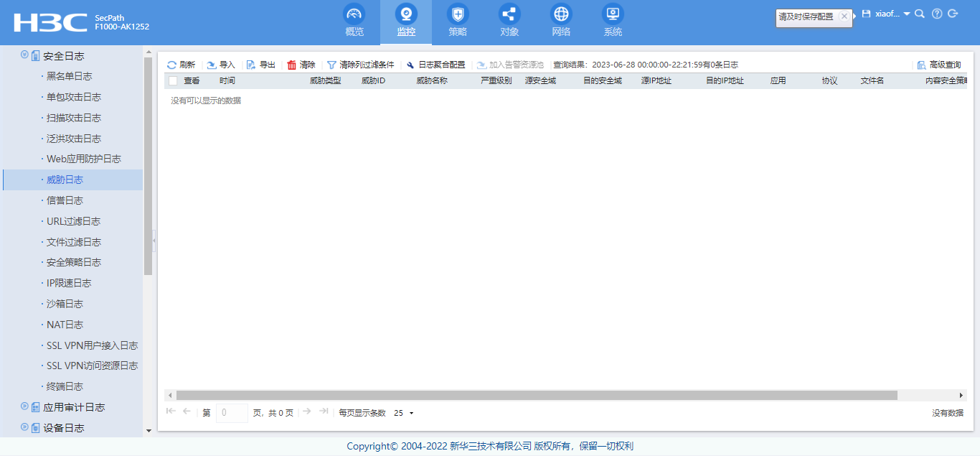Viewport: 980px width, 456px height.
Task: Collapse the sidebar via splitter handle
Action: coord(154,241)
